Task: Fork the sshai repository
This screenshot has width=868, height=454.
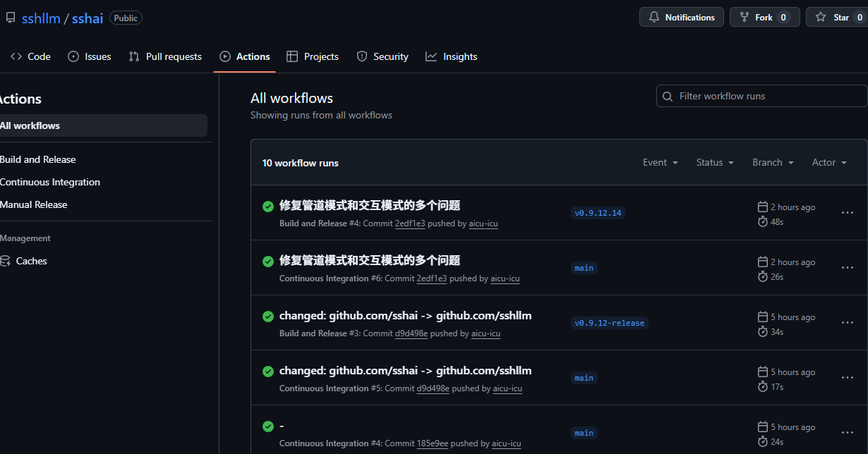Action: 765,17
